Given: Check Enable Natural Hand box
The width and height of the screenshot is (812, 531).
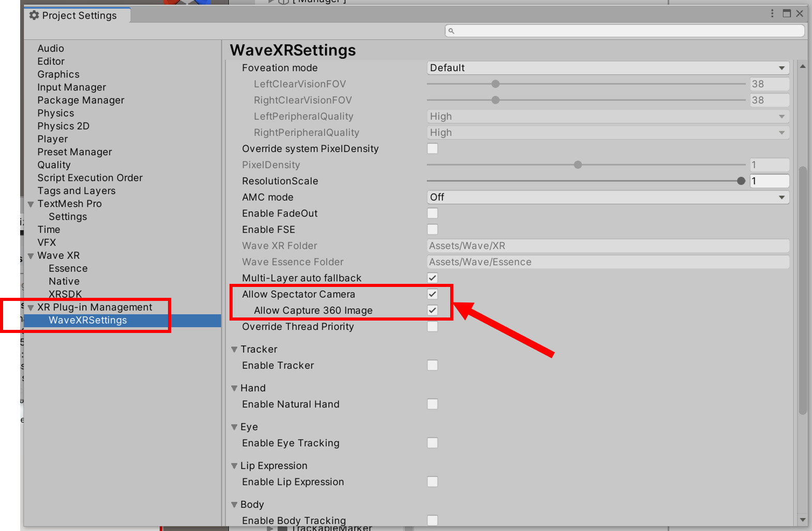Looking at the screenshot, I should [x=433, y=404].
